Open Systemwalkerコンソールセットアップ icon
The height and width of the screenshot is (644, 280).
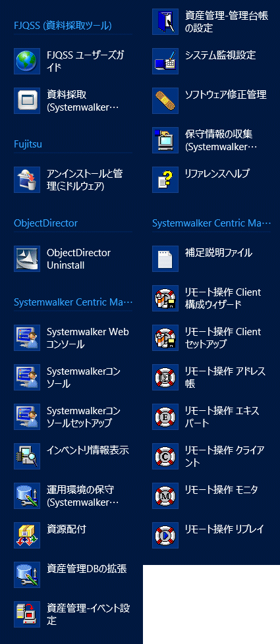click(27, 416)
